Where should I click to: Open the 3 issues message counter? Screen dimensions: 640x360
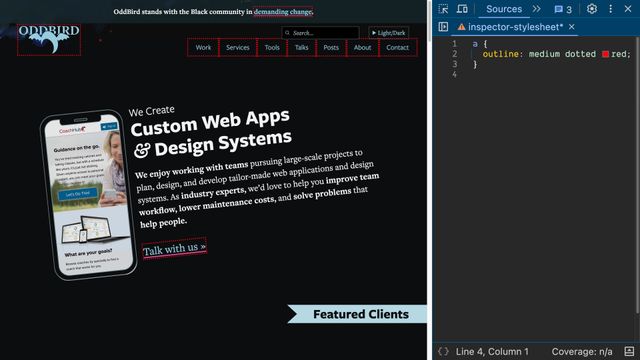(563, 9)
